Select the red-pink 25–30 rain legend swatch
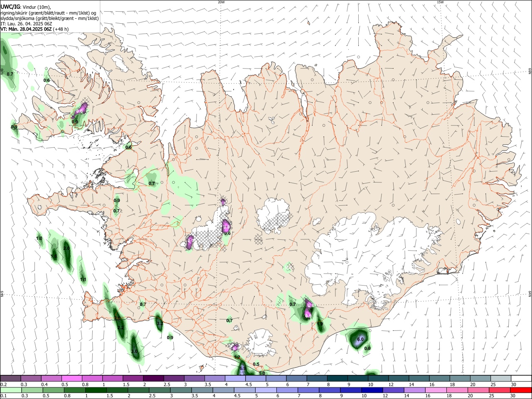The width and height of the screenshot is (532, 399). (x=500, y=390)
